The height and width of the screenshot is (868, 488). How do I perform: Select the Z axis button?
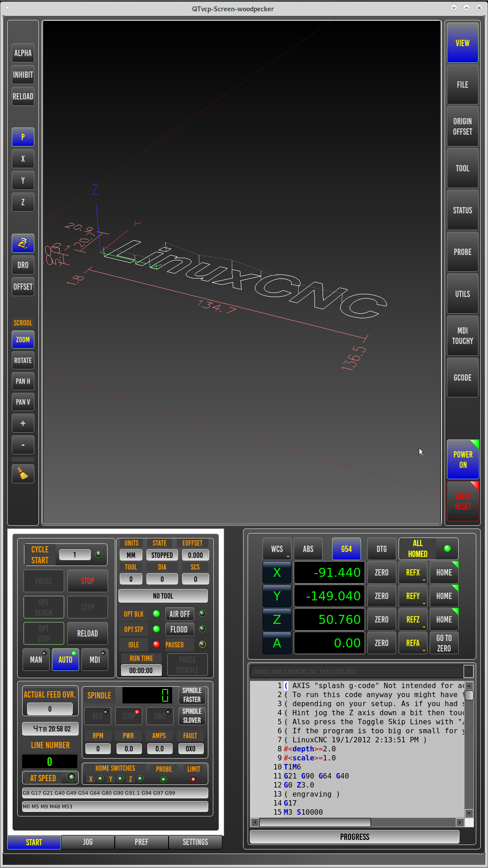click(x=277, y=619)
